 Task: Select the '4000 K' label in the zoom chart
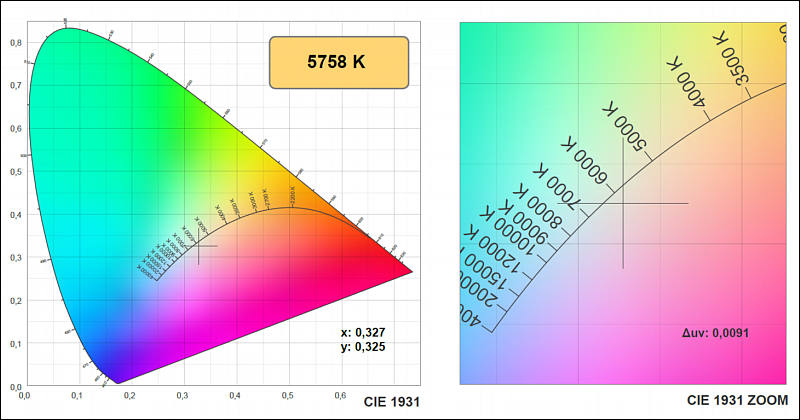coord(687,83)
